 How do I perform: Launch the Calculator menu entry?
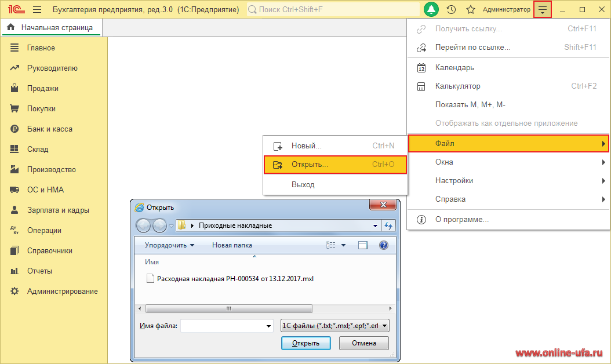click(x=457, y=86)
